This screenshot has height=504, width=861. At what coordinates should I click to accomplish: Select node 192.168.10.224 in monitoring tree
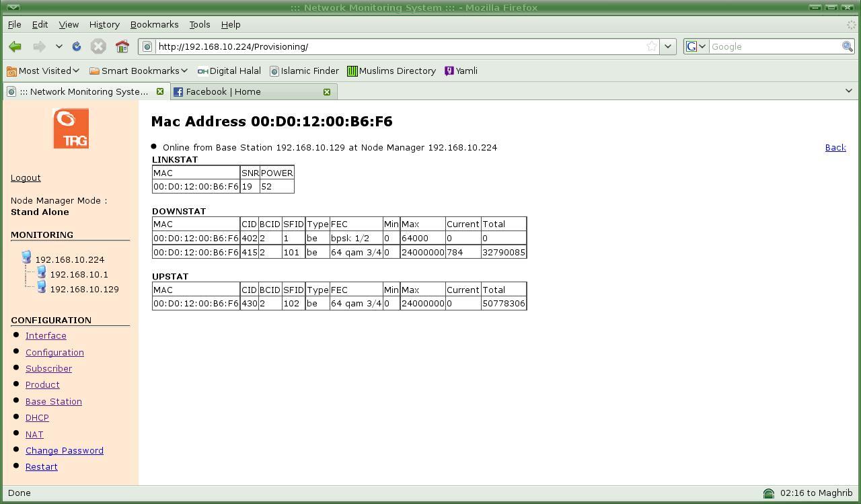[70, 260]
